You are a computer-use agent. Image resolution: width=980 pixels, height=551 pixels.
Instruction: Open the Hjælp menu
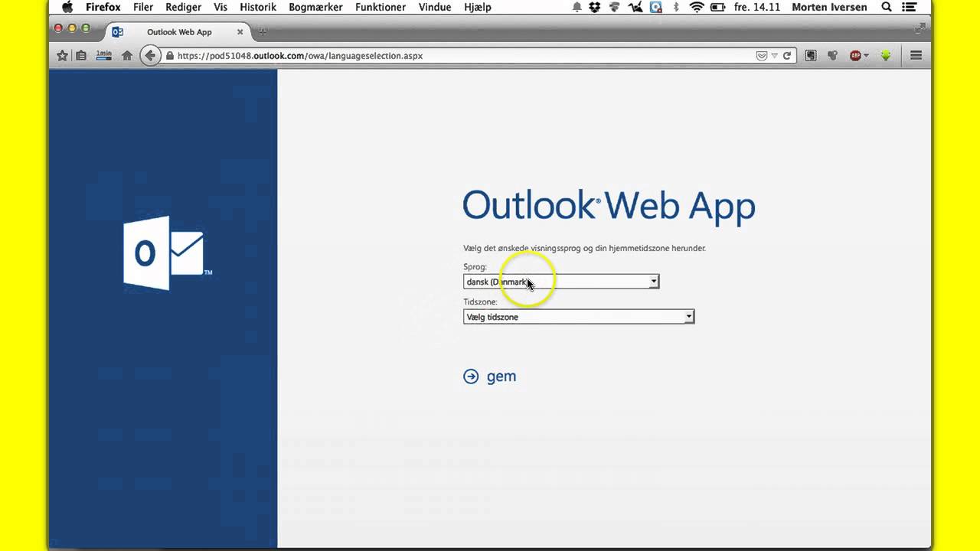[478, 7]
